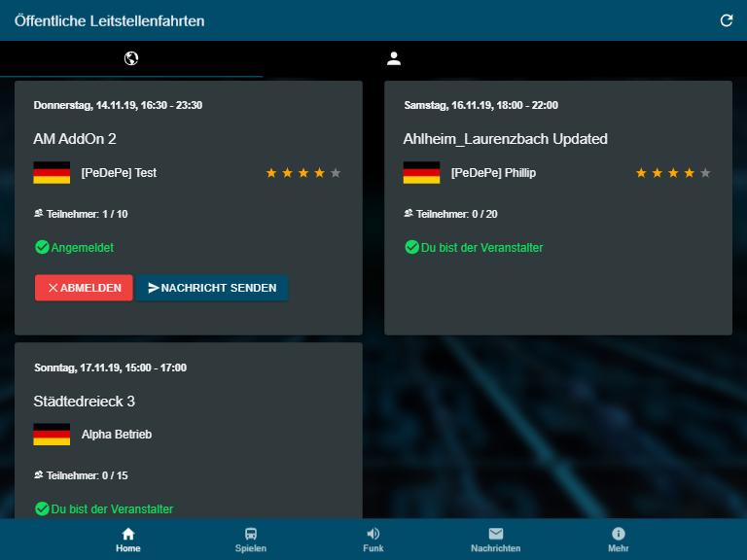747x560 pixels.
Task: Click the header title Öffentliche Leitstellenfahrten
Action: coord(110,21)
